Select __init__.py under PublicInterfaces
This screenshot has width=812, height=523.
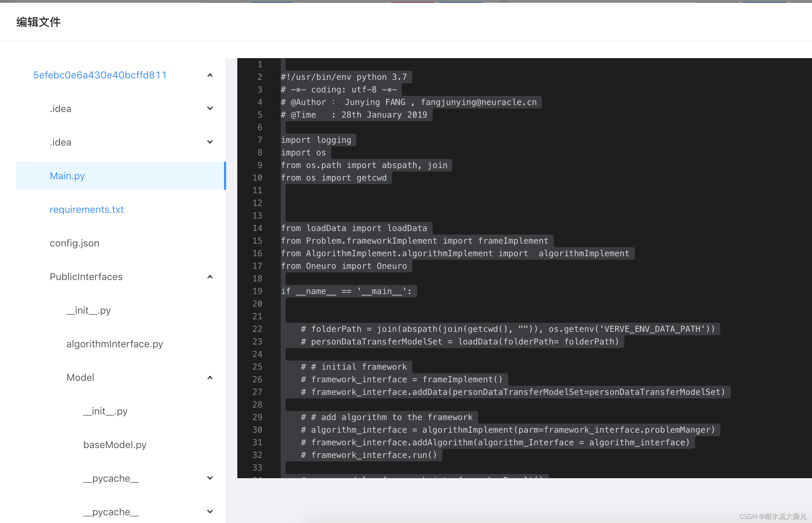click(x=88, y=310)
